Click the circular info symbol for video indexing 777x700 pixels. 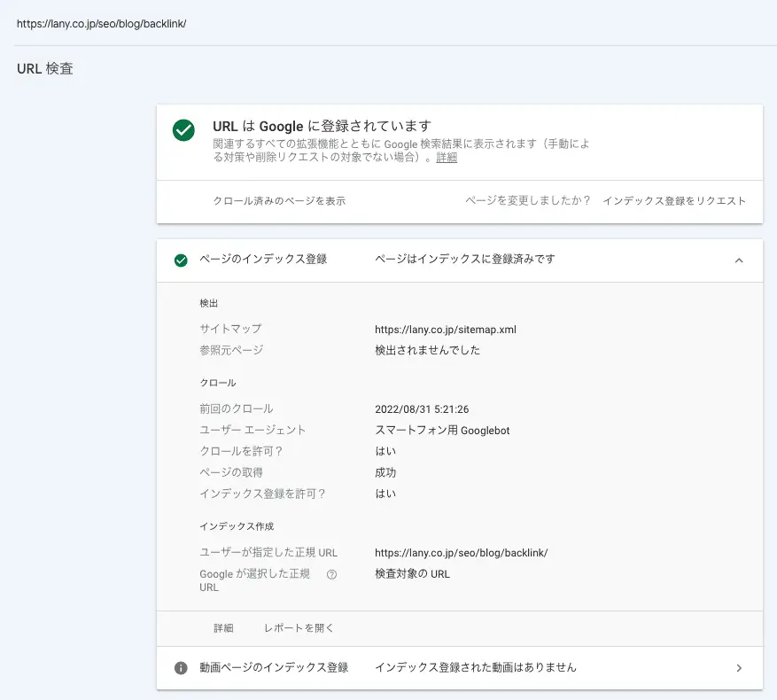point(180,666)
